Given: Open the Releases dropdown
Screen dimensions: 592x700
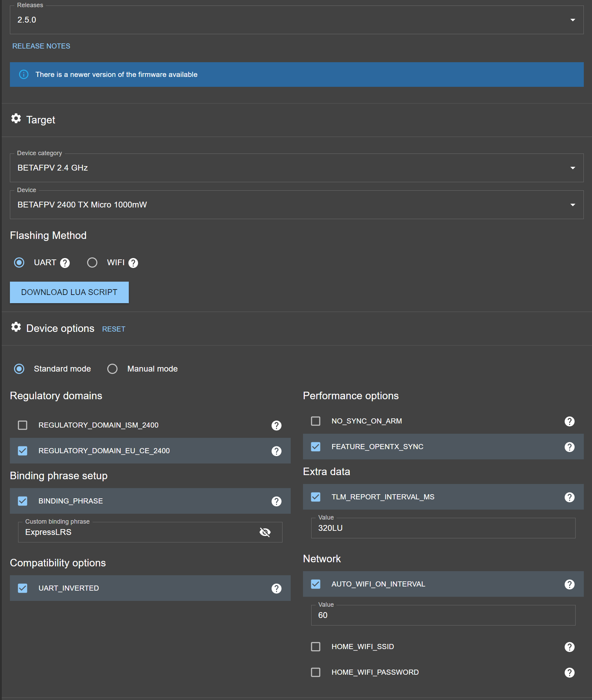Looking at the screenshot, I should click(x=573, y=20).
